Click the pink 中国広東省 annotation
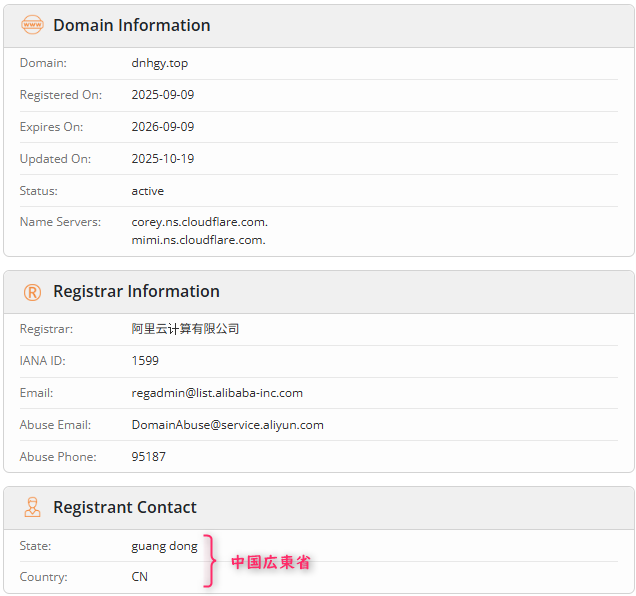 pos(271,563)
